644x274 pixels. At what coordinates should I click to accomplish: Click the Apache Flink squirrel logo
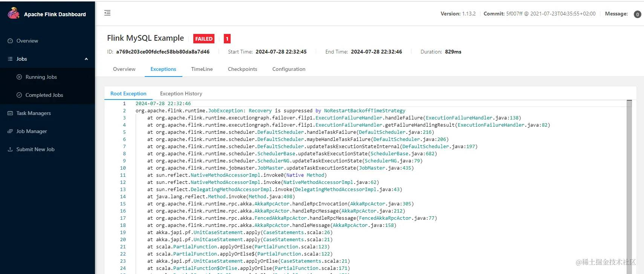point(14,13)
